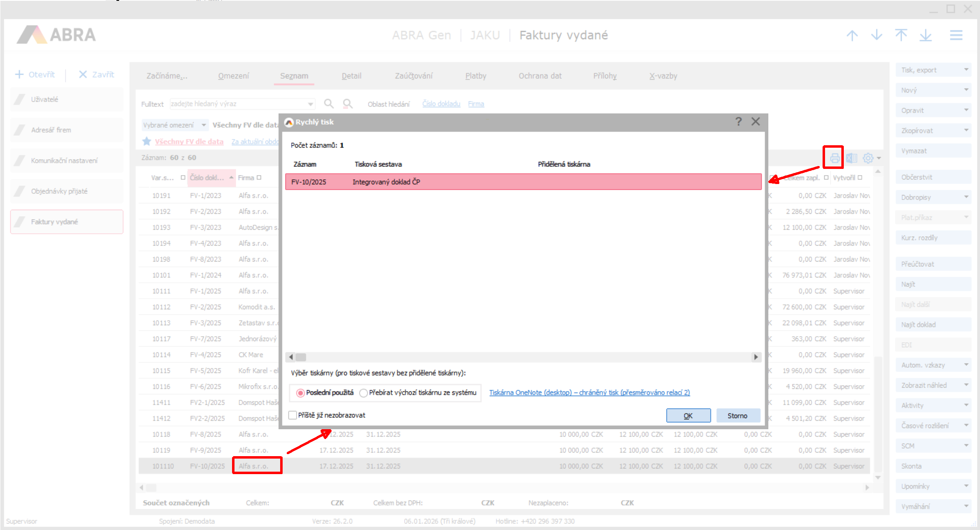This screenshot has height=530, width=980.
Task: Open the gear settings icon in list toolbar
Action: point(868,158)
